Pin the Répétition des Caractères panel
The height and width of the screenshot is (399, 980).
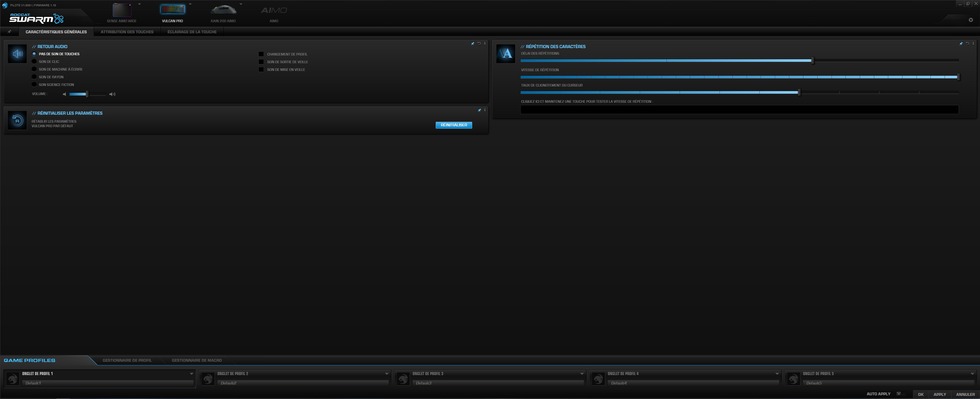point(961,44)
